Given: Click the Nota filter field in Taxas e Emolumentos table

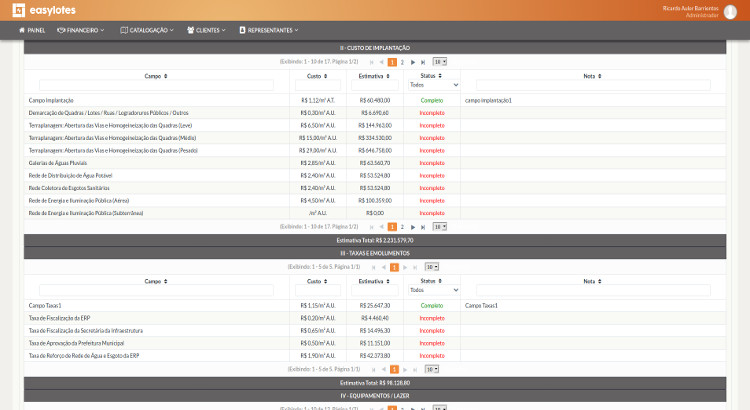Looking at the screenshot, I should 593,290.
